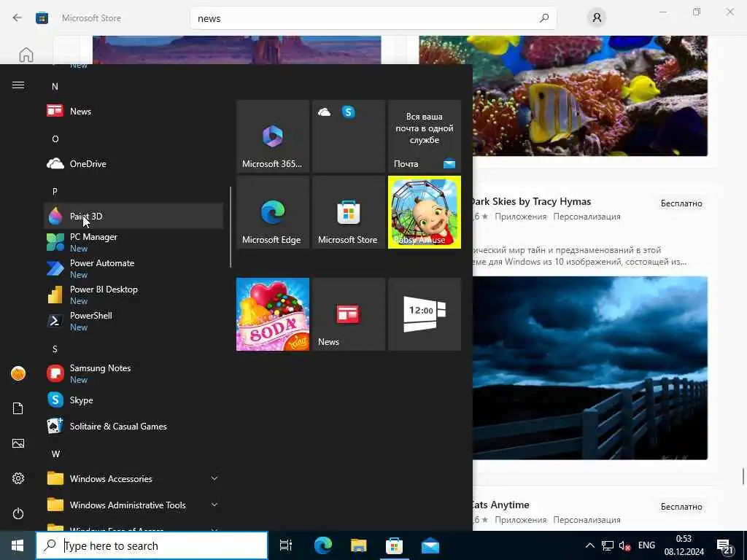Click the Microsoft 365 tile
The width and height of the screenshot is (747, 560).
[273, 136]
